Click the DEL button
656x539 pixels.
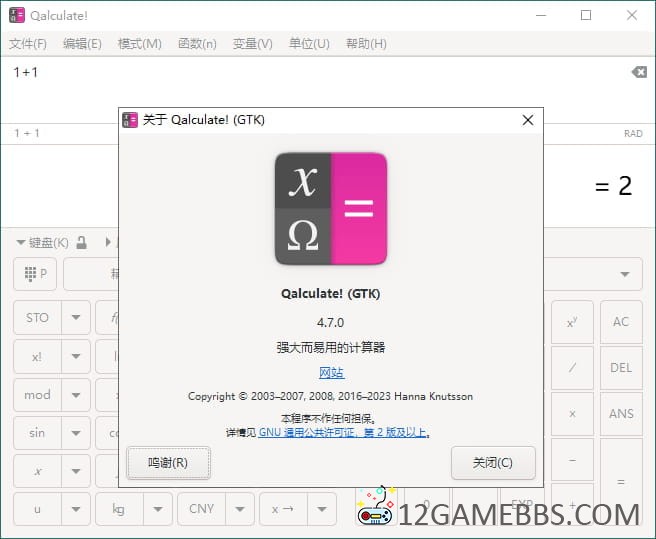[621, 368]
